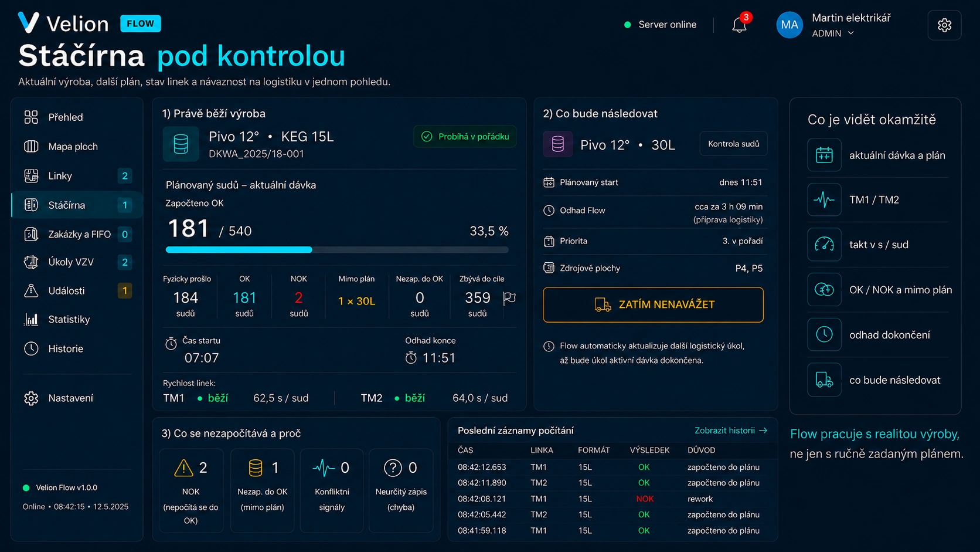Click the Priorita clipboard icon
Viewport: 980px width, 552px height.
point(549,241)
